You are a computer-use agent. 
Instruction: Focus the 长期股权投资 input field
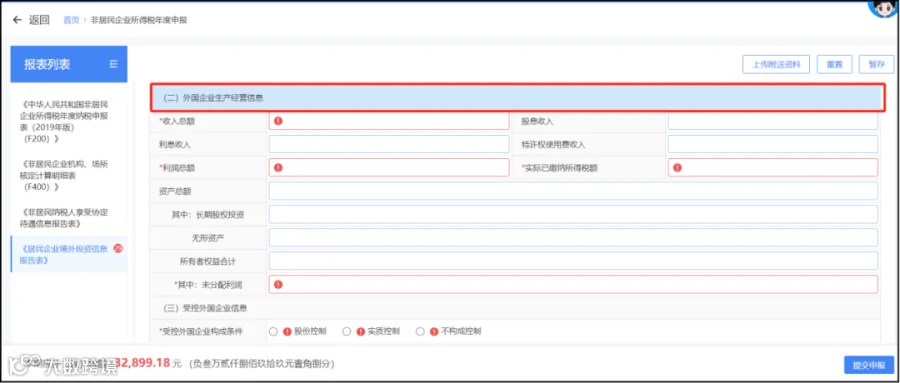(x=573, y=214)
